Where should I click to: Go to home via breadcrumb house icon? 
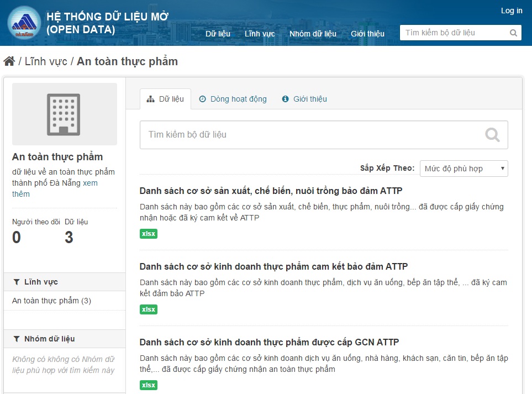pos(9,61)
